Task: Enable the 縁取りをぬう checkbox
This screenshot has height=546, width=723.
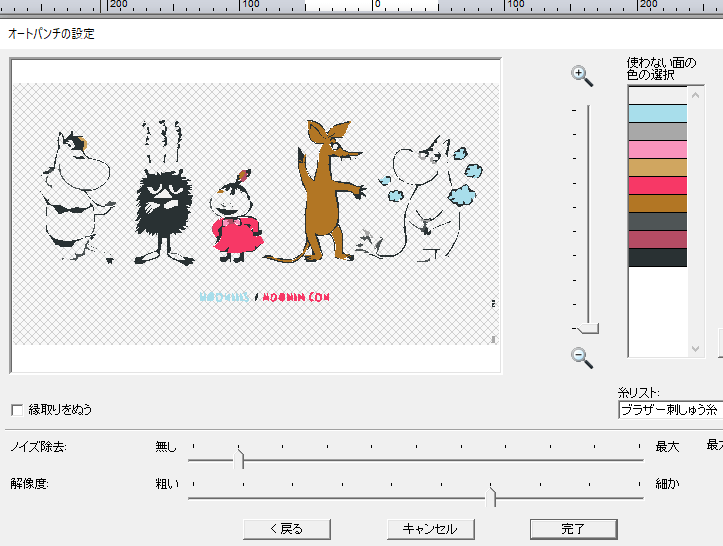Action: tap(16, 410)
